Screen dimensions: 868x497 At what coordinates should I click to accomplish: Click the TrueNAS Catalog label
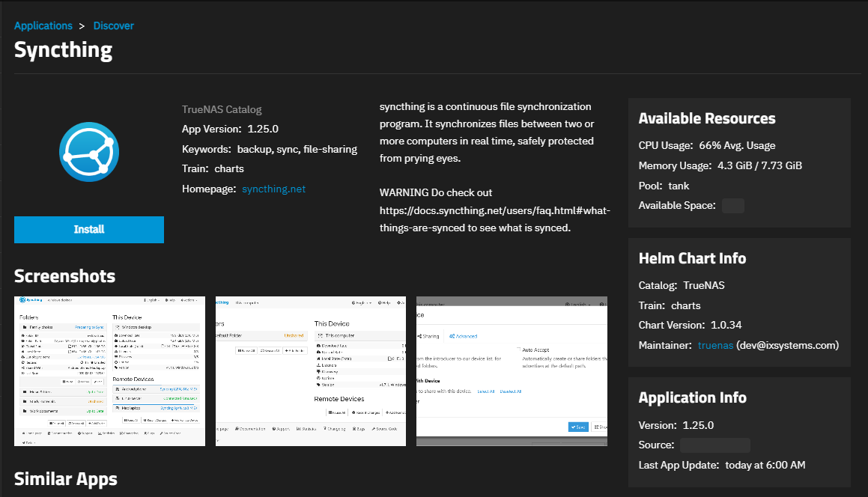point(222,109)
